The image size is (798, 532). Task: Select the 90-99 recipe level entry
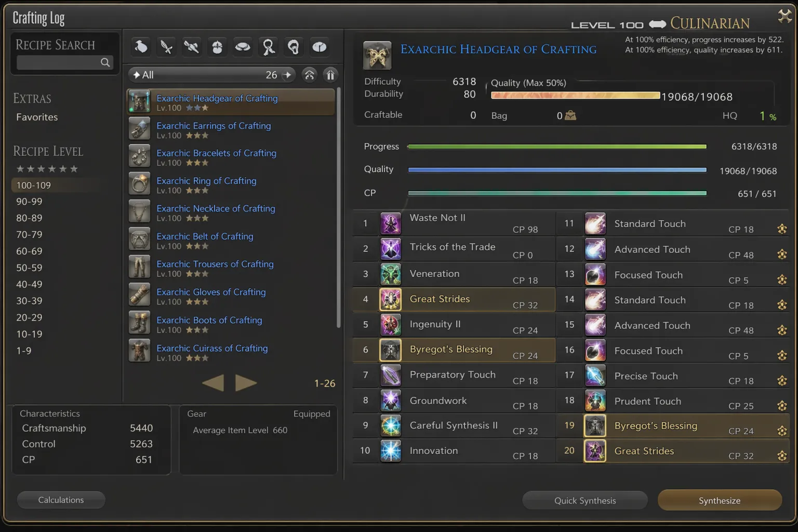[x=29, y=202]
